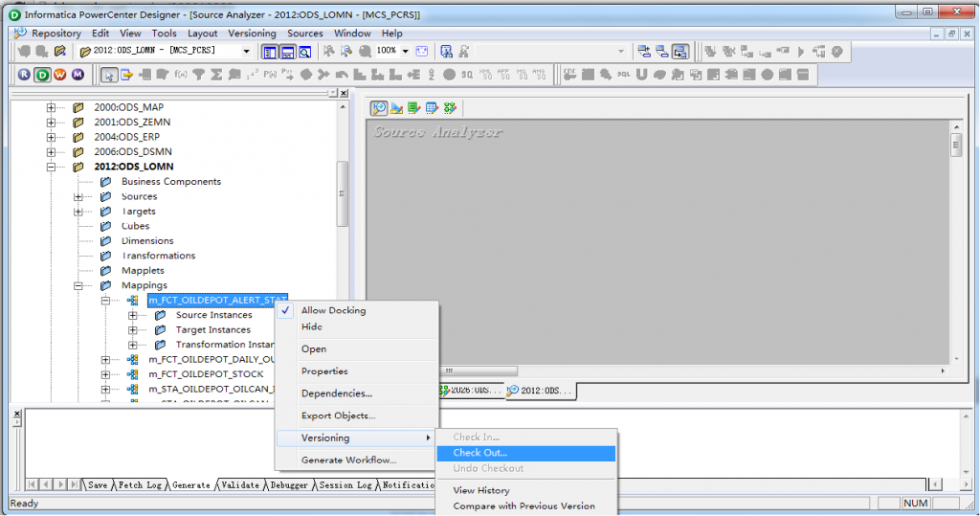
Task: Collapse the Mappings node
Action: tap(78, 286)
